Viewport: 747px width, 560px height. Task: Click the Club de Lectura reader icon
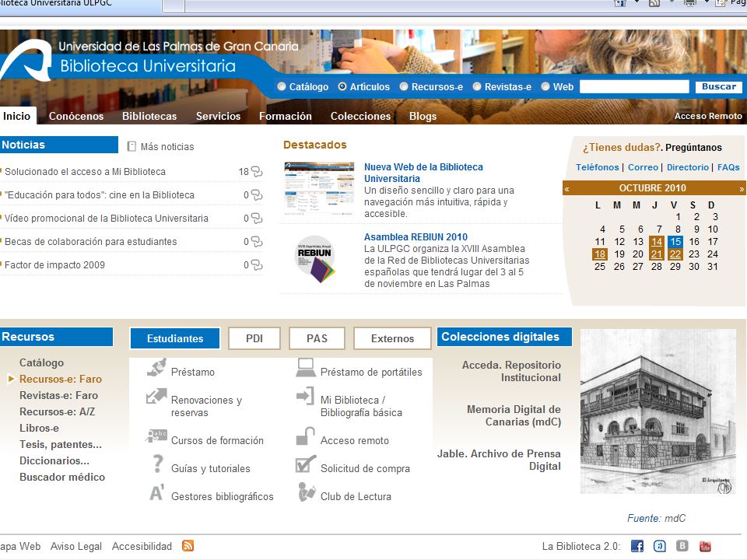[307, 492]
